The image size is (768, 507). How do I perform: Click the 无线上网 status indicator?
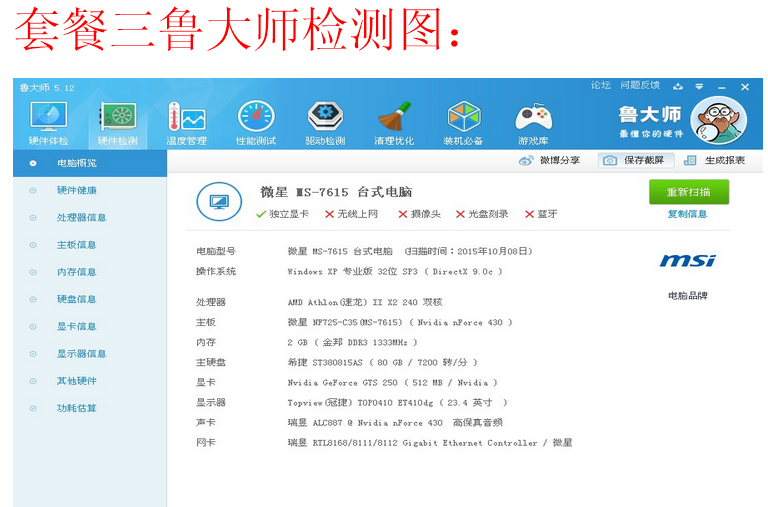pos(351,214)
